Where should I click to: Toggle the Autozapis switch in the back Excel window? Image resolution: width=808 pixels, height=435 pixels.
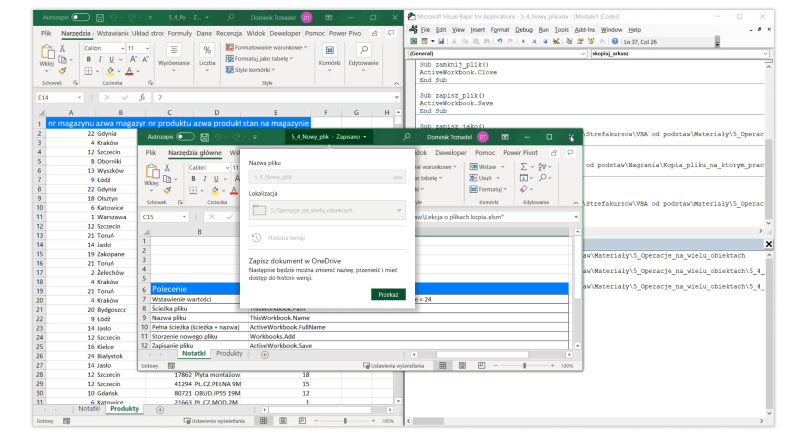click(80, 17)
